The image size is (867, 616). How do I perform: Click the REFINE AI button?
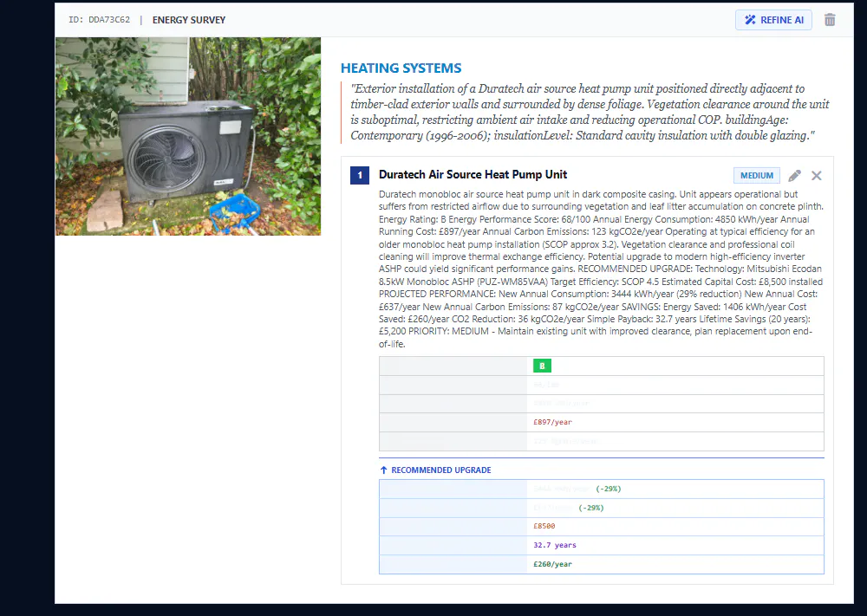[773, 20]
